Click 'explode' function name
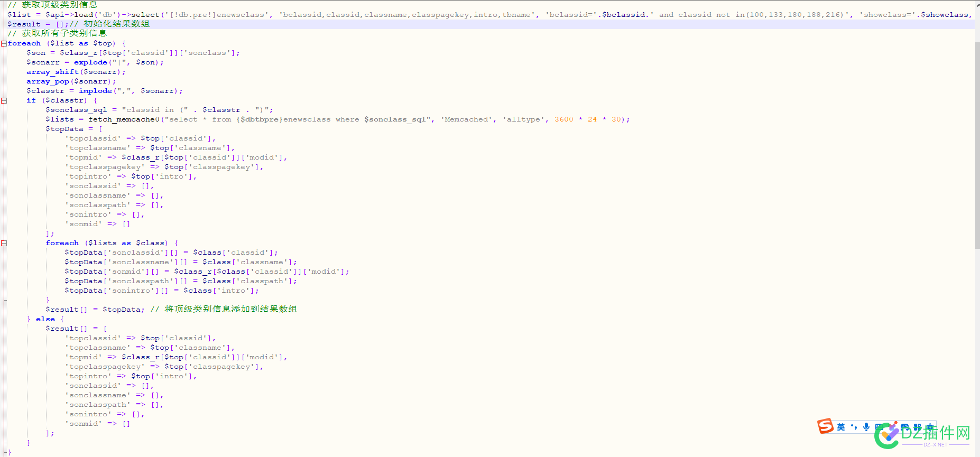 pyautogui.click(x=90, y=62)
